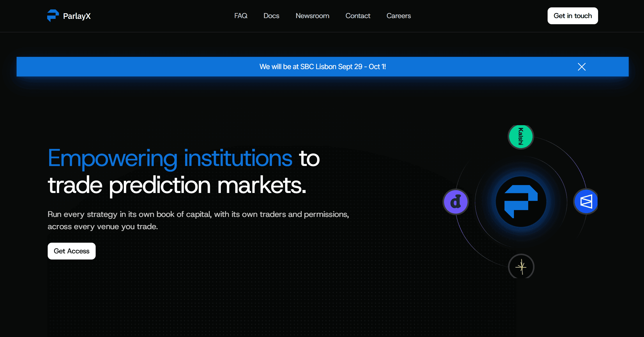Click the 'Run every strategy' description paragraph
Image resolution: width=644 pixels, height=337 pixels.
tap(198, 220)
